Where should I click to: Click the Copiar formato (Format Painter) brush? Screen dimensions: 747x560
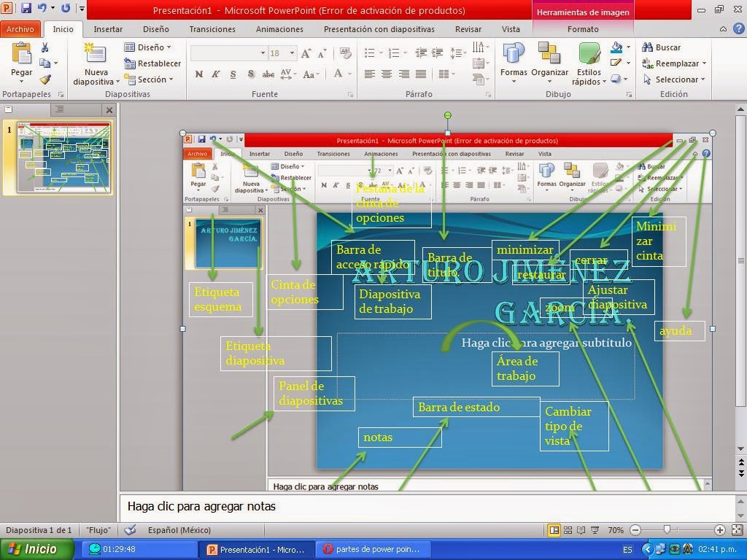tap(45, 80)
